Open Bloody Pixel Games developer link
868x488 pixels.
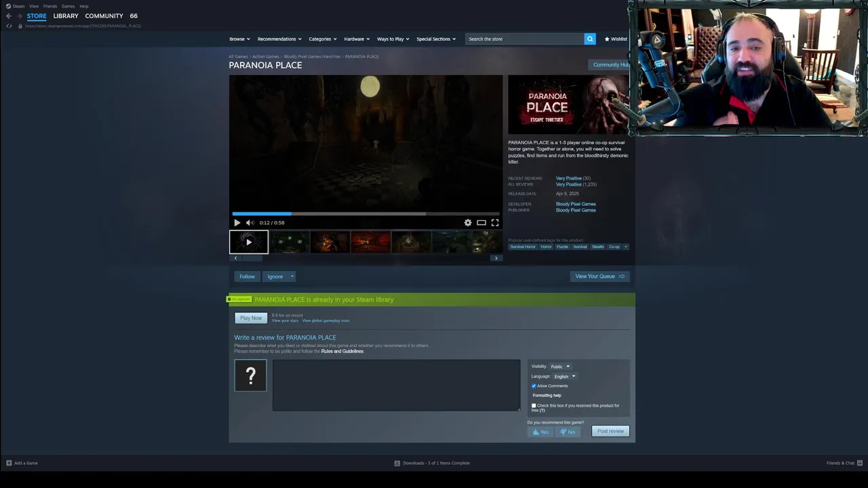tap(576, 204)
